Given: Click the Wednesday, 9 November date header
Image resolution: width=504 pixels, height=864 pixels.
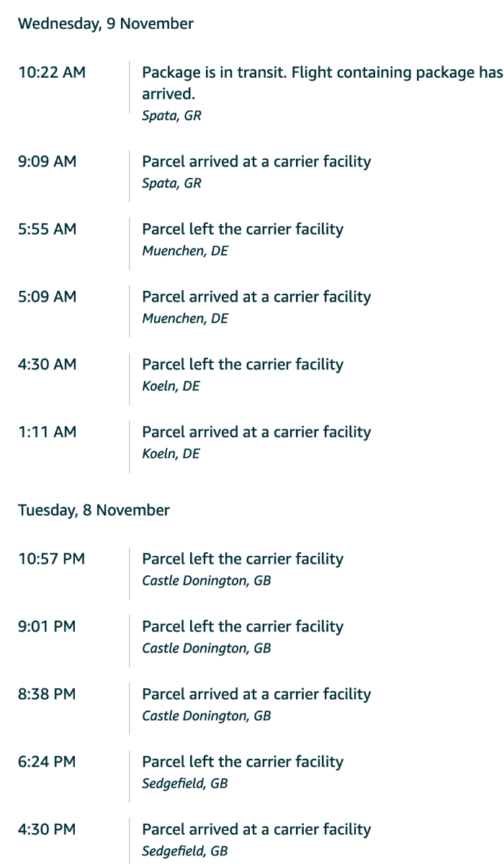Looking at the screenshot, I should 106,24.
